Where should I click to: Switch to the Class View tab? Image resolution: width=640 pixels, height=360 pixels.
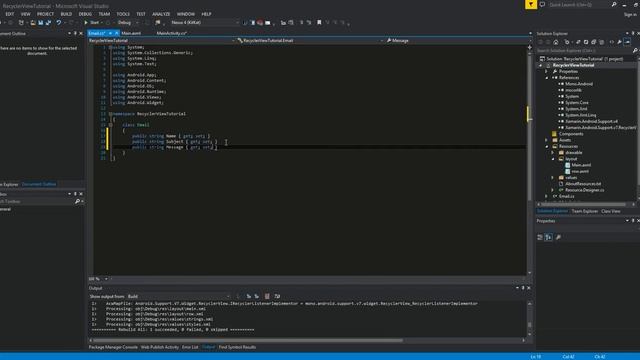tap(611, 211)
